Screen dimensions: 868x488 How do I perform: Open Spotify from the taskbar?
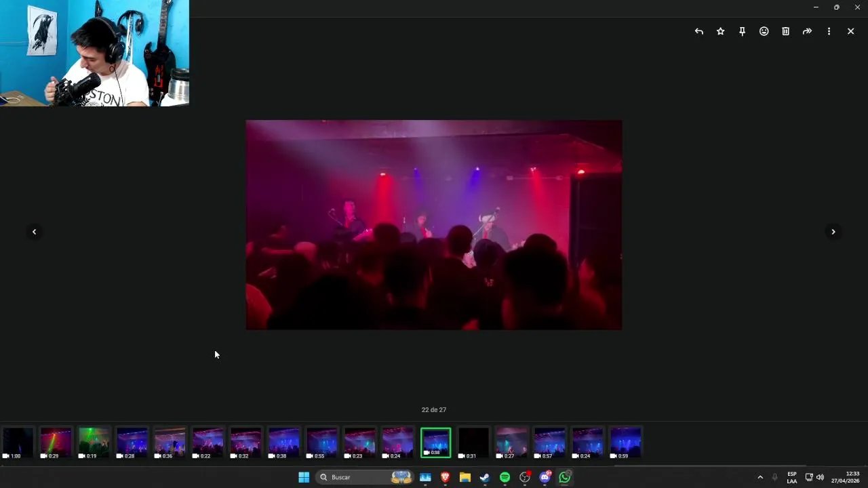tap(505, 477)
